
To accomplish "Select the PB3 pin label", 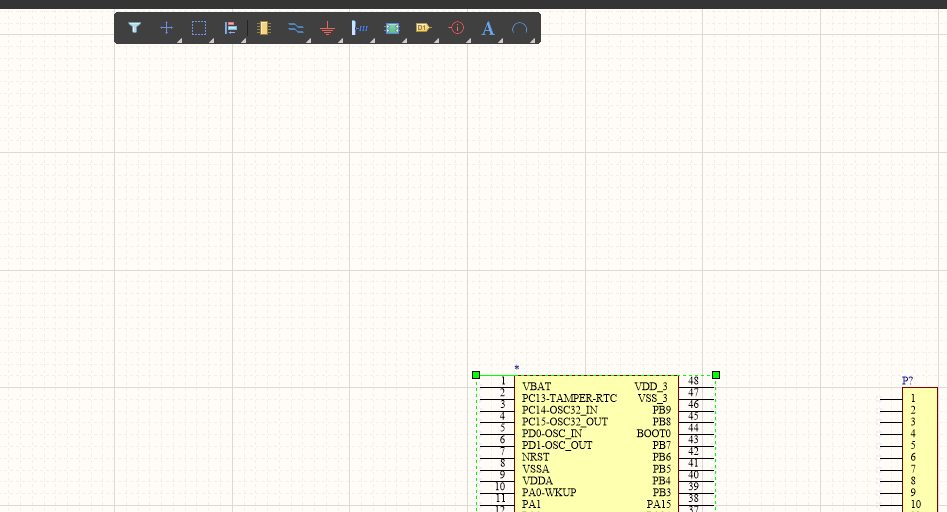I will coord(661,493).
